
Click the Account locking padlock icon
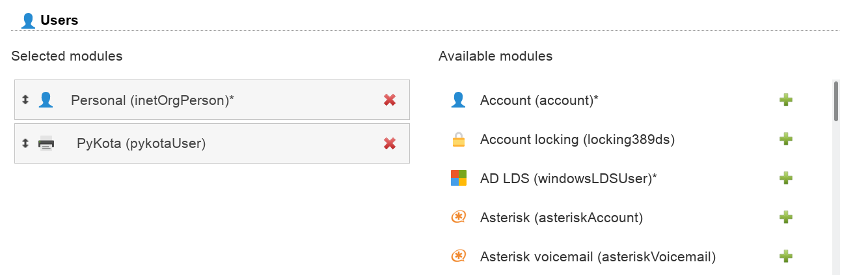459,139
